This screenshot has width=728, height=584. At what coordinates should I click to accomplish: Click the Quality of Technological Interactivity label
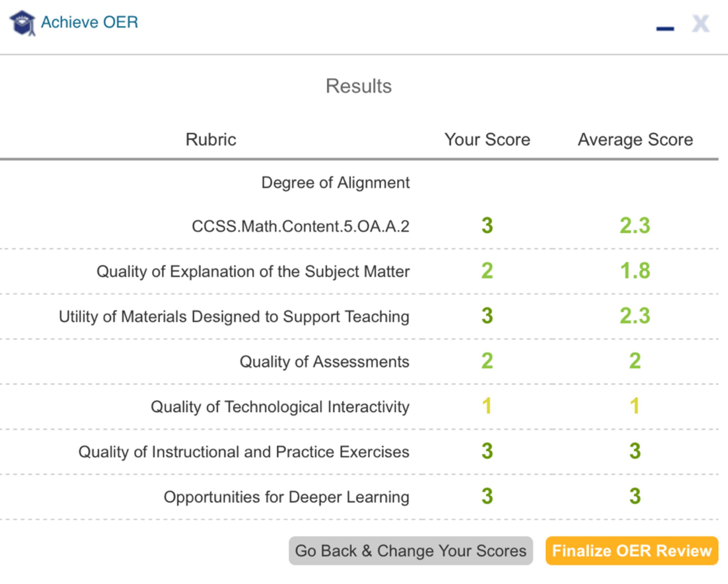[x=280, y=407]
